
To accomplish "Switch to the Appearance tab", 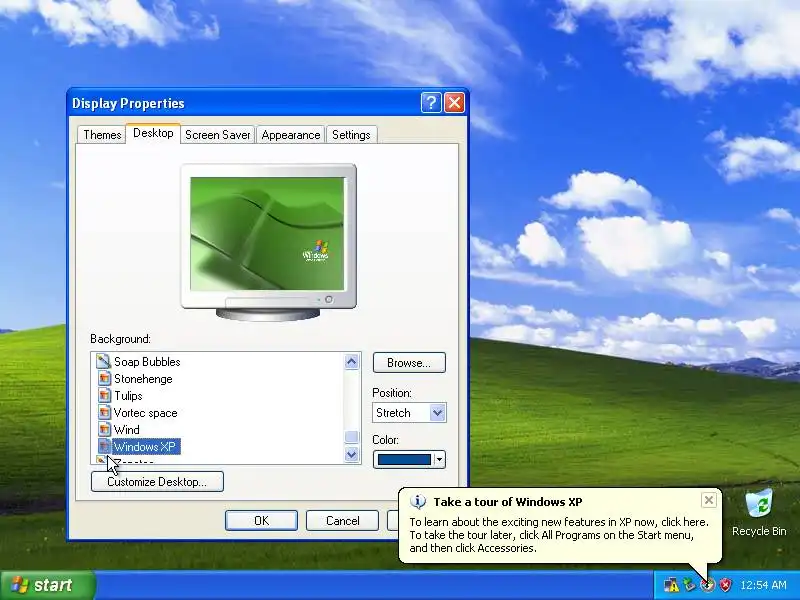I will [x=291, y=135].
